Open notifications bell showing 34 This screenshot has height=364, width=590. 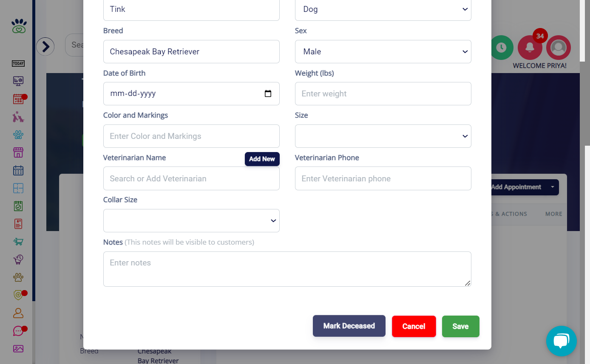click(x=530, y=47)
